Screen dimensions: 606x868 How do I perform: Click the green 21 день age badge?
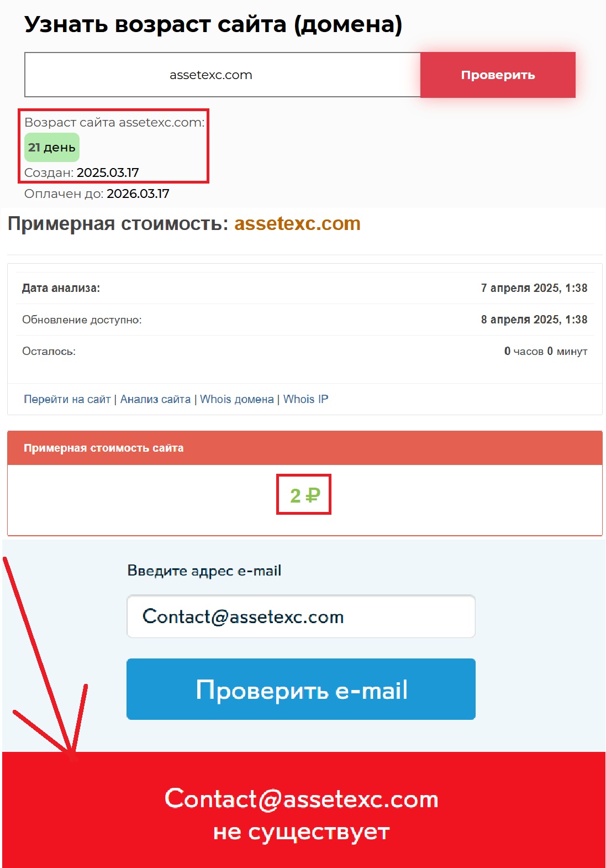(x=52, y=147)
